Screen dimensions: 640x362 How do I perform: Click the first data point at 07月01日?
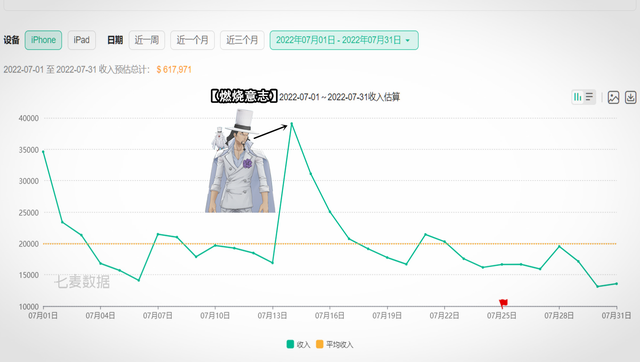(x=43, y=151)
